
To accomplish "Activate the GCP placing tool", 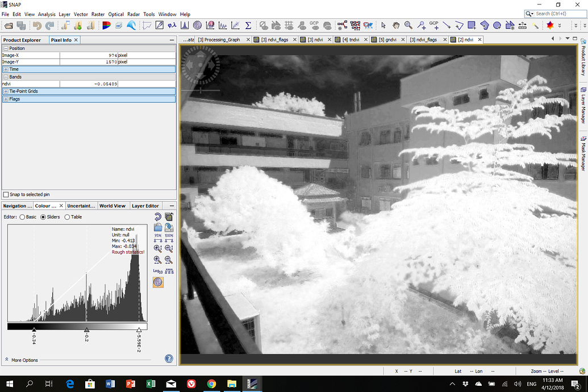I will (x=434, y=25).
